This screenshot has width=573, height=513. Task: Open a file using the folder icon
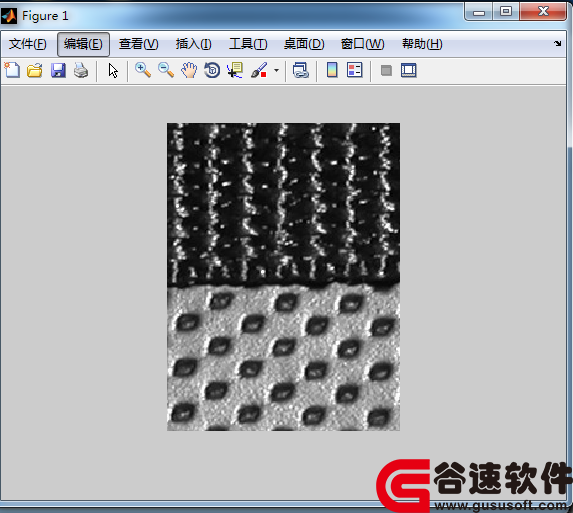pos(35,70)
